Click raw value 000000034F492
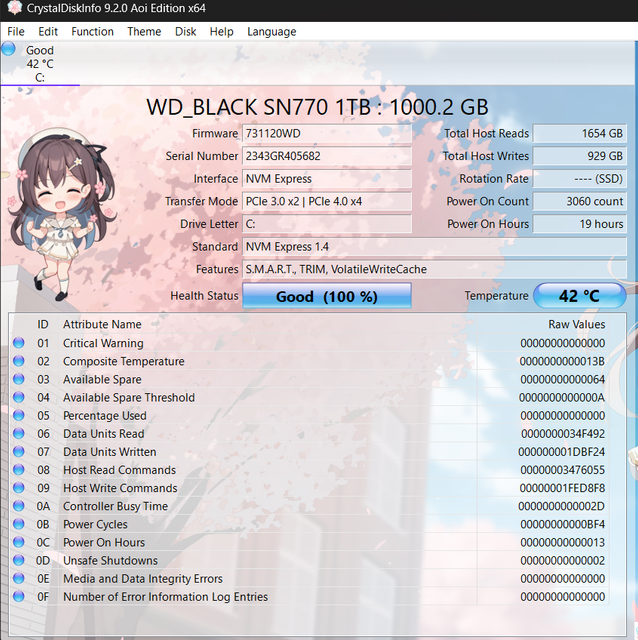The width and height of the screenshot is (638, 640). 563,433
